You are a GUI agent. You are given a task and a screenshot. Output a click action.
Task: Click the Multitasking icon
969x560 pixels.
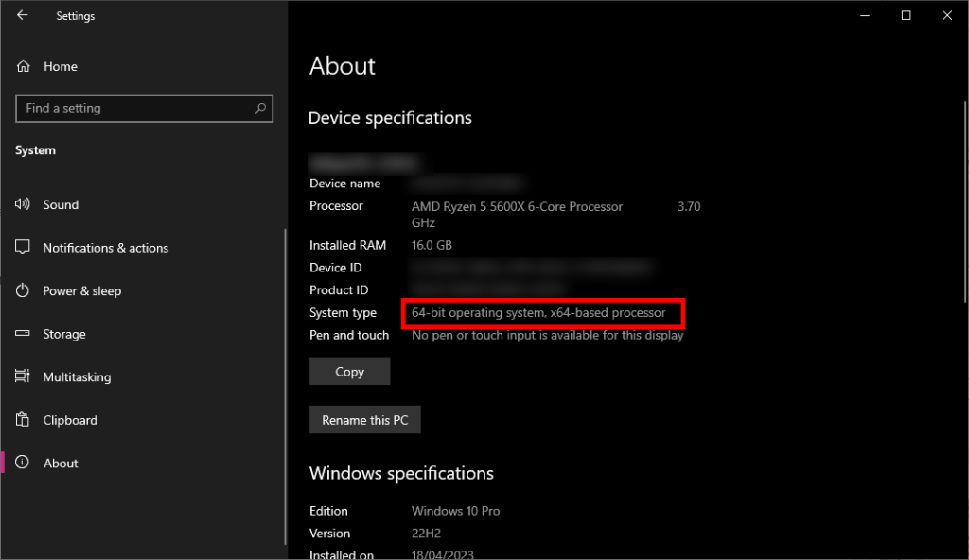pos(23,377)
